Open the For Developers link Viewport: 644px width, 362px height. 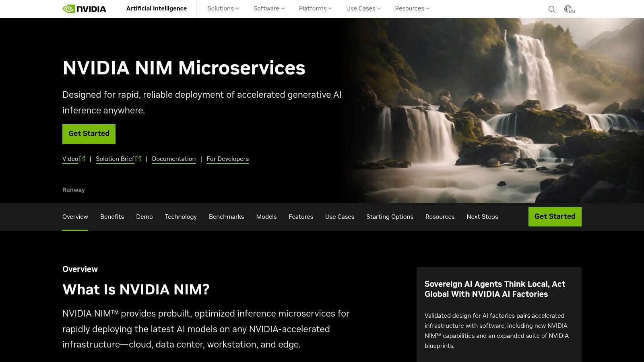(x=227, y=159)
